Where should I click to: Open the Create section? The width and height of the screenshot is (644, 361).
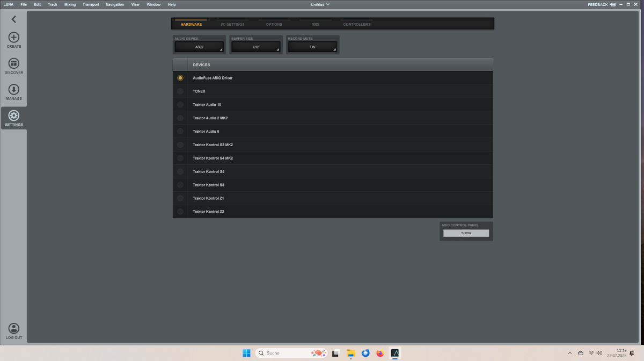tap(14, 40)
